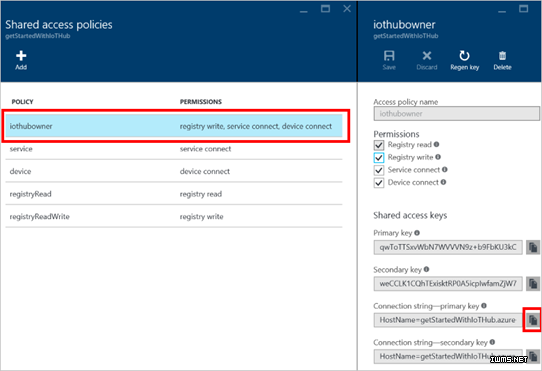542x371 pixels.
Task: Click 'device connect' permissions cell
Action: pyautogui.click(x=205, y=171)
